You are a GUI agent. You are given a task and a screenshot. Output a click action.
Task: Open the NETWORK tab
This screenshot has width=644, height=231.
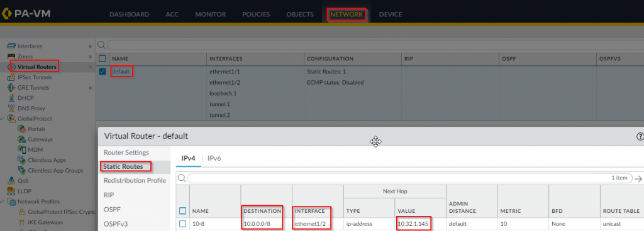[347, 14]
